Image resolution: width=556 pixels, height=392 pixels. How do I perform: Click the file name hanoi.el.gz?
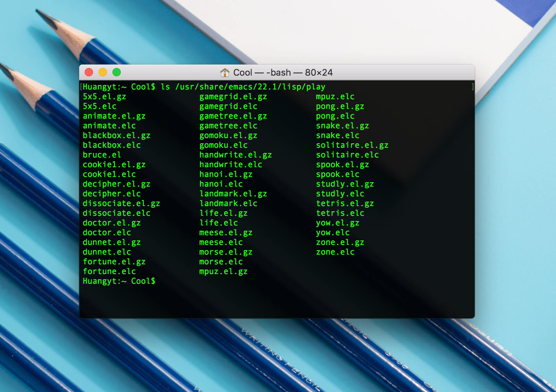click(x=226, y=174)
